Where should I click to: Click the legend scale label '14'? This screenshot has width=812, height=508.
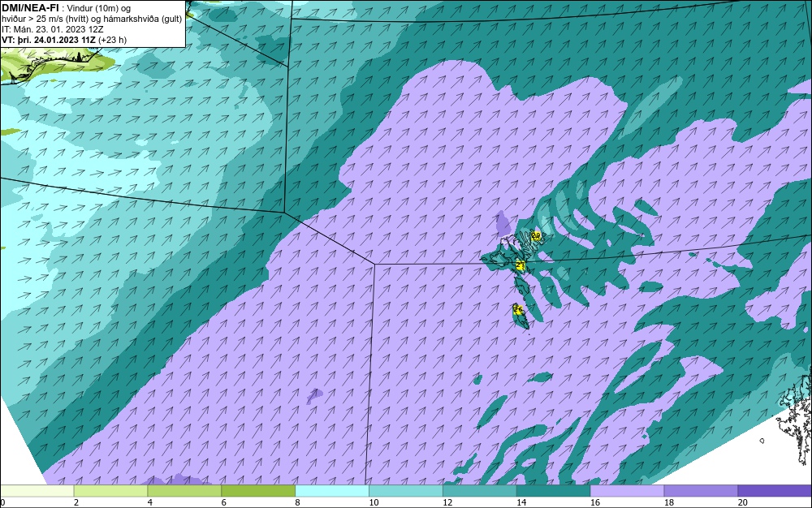tap(521, 502)
